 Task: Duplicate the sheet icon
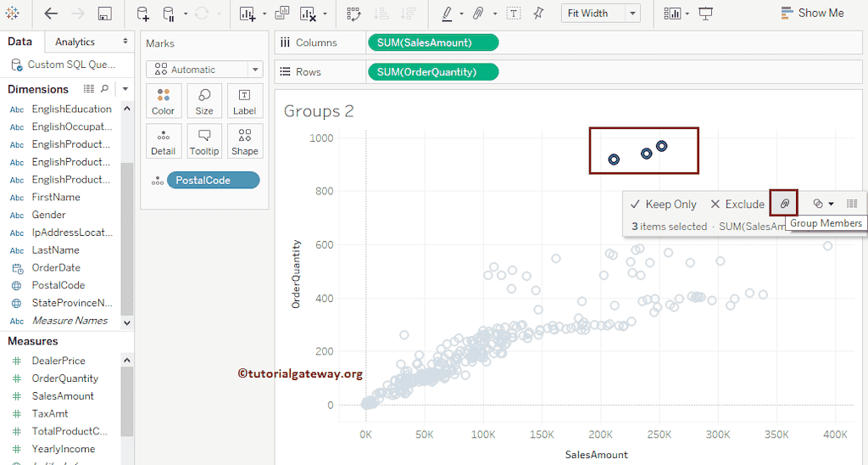(x=281, y=13)
